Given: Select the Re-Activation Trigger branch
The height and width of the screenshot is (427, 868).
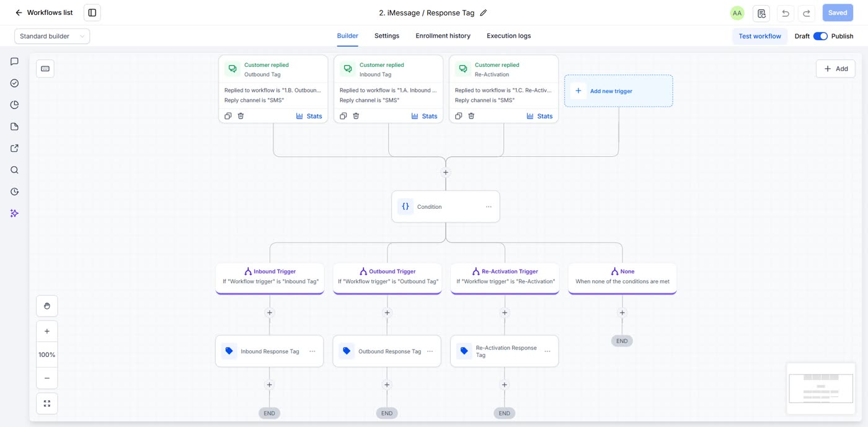Looking at the screenshot, I should point(505,278).
